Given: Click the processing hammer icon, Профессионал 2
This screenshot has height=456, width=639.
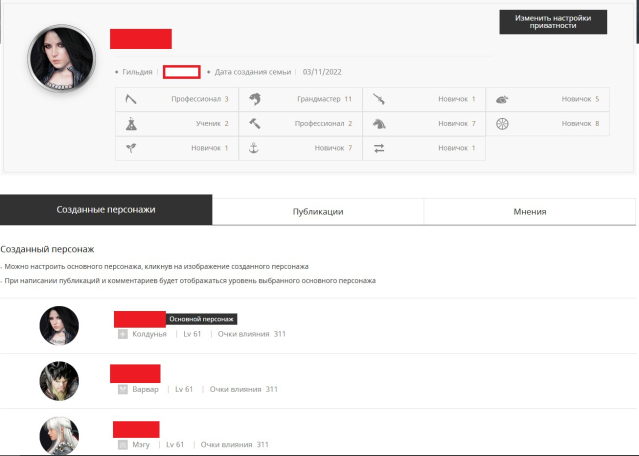Looking at the screenshot, I should pyautogui.click(x=255, y=123).
